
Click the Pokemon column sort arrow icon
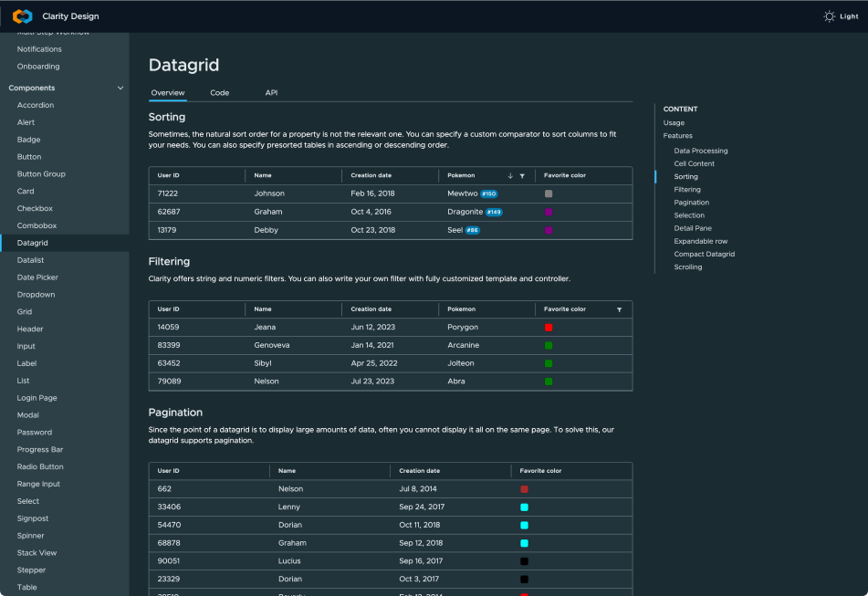[510, 175]
